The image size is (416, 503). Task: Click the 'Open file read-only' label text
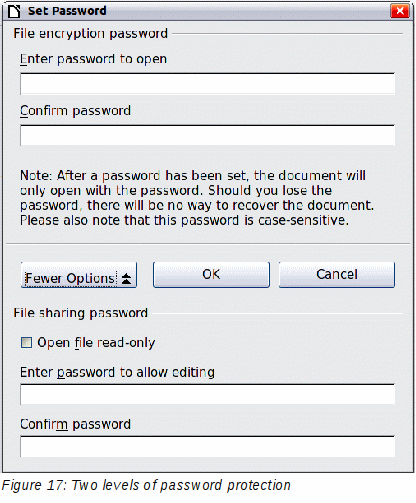(x=96, y=343)
